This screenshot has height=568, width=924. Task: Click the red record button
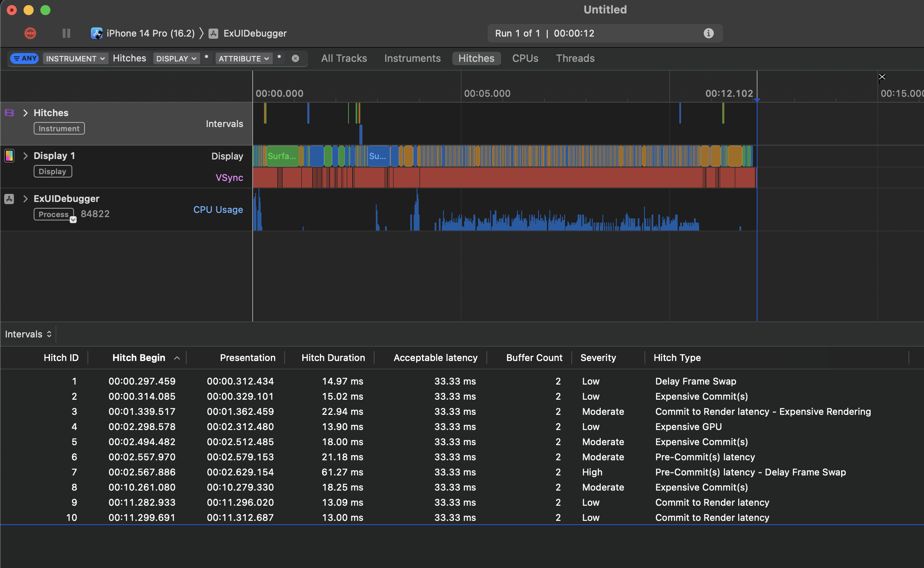click(30, 33)
